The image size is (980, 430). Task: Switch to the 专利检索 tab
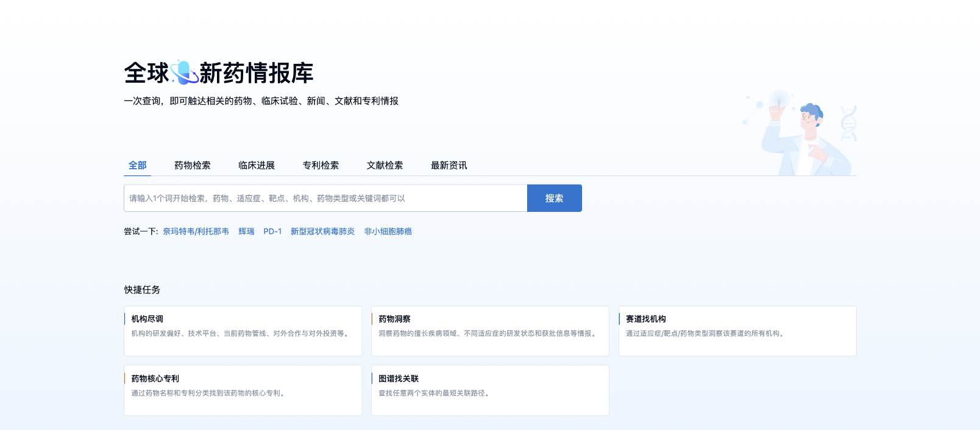pos(321,165)
